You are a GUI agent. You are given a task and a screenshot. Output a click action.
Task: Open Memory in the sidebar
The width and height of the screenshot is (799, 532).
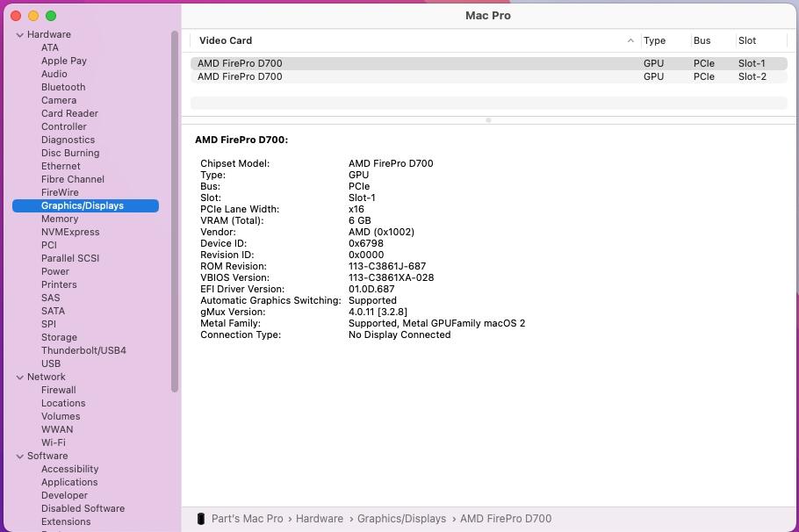click(60, 219)
